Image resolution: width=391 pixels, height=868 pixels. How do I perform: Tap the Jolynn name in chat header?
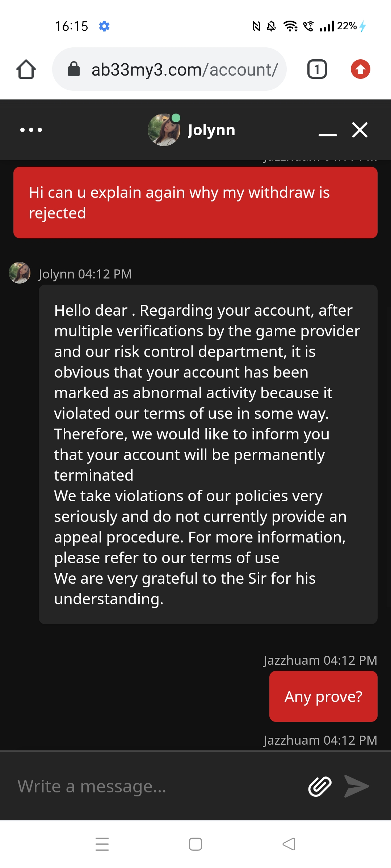point(211,130)
